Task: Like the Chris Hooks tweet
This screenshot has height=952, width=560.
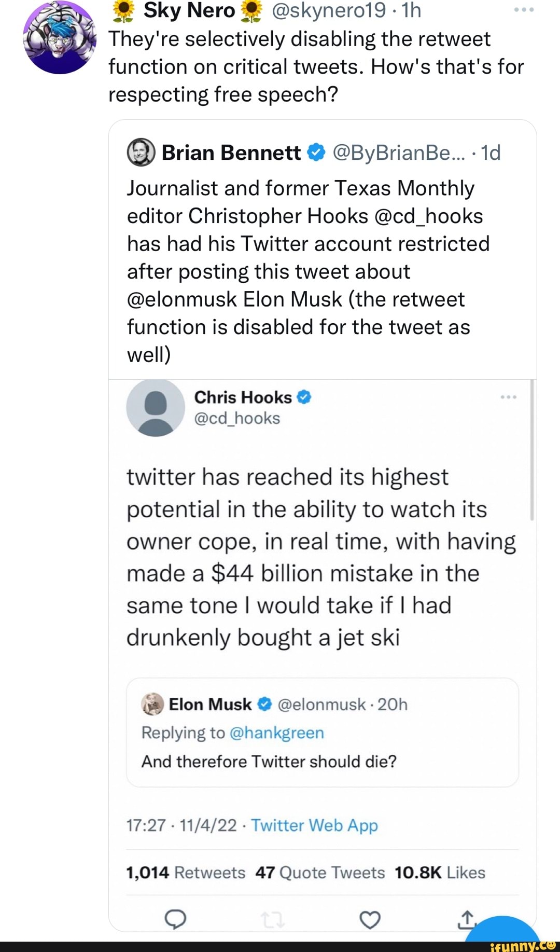Action: point(370,919)
